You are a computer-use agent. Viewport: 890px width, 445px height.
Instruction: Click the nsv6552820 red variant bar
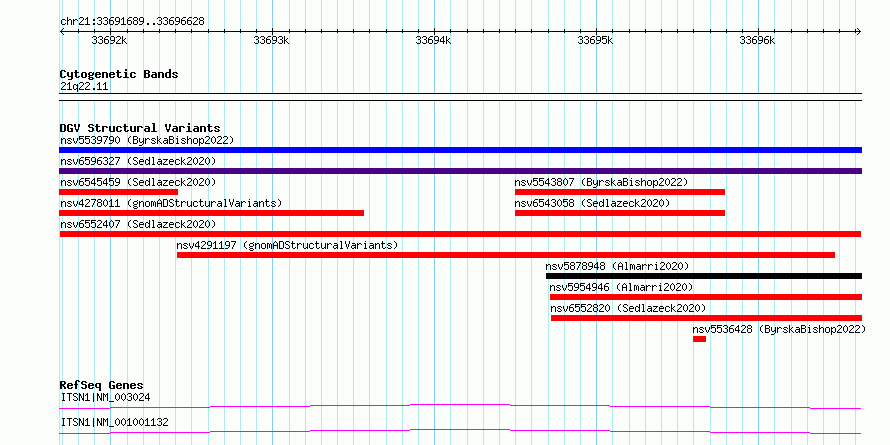[706, 318]
